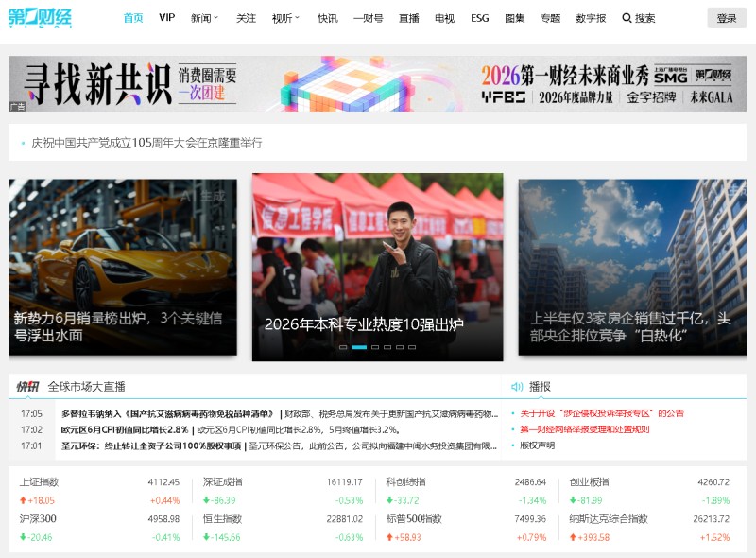Open the 直播 nav item
Image resolution: width=756 pixels, height=558 pixels.
(409, 18)
